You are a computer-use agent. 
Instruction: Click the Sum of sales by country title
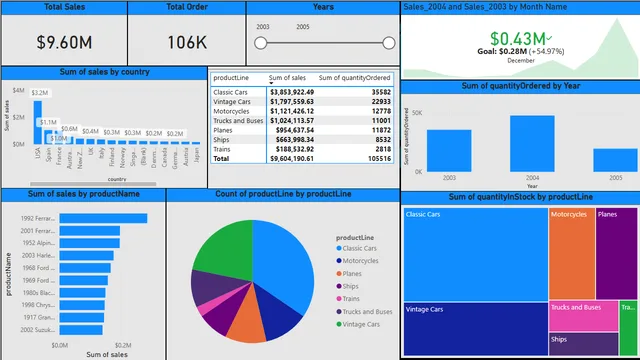click(x=104, y=72)
